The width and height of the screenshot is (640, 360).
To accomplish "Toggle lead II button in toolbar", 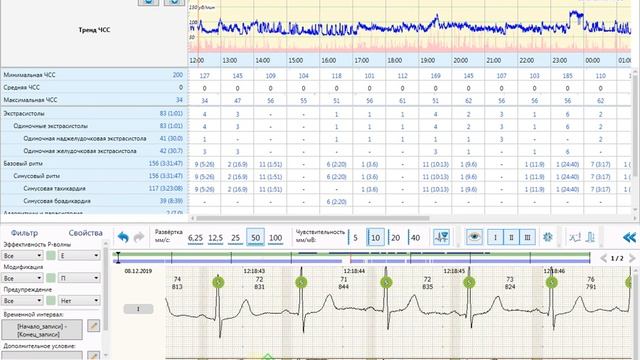I will click(x=511, y=237).
